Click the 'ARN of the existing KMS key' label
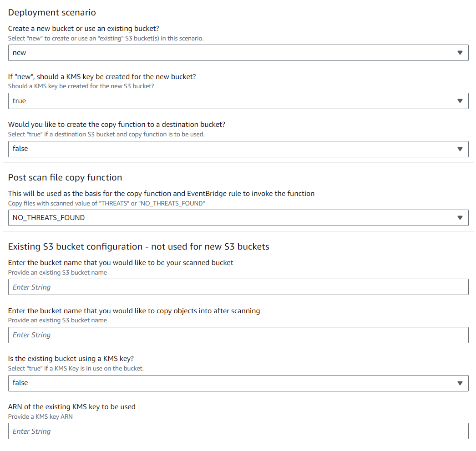The height and width of the screenshot is (451, 476). point(71,407)
